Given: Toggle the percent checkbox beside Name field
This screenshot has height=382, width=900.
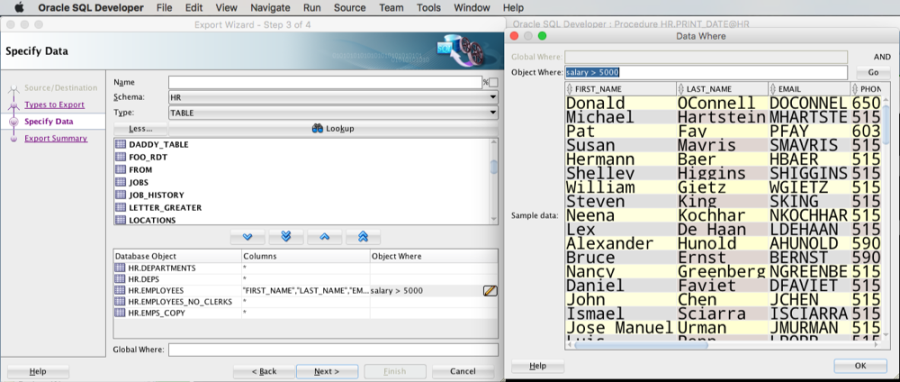Looking at the screenshot, I should [493, 83].
